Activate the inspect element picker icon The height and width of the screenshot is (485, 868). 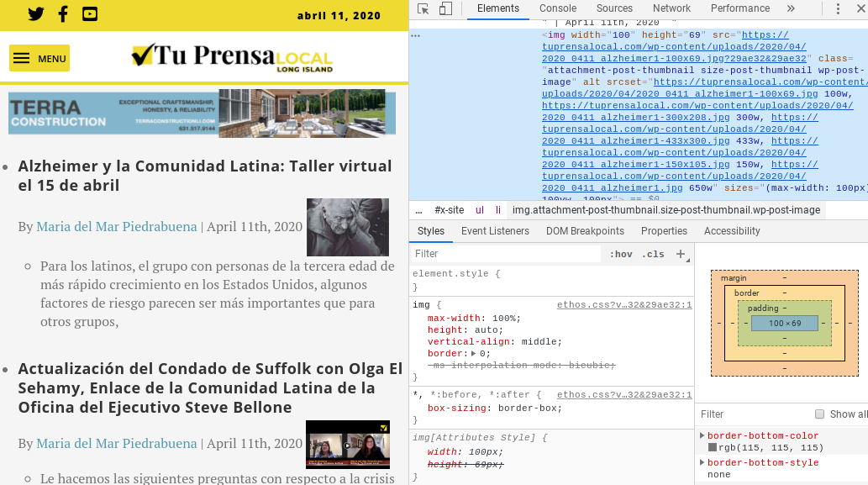point(423,9)
